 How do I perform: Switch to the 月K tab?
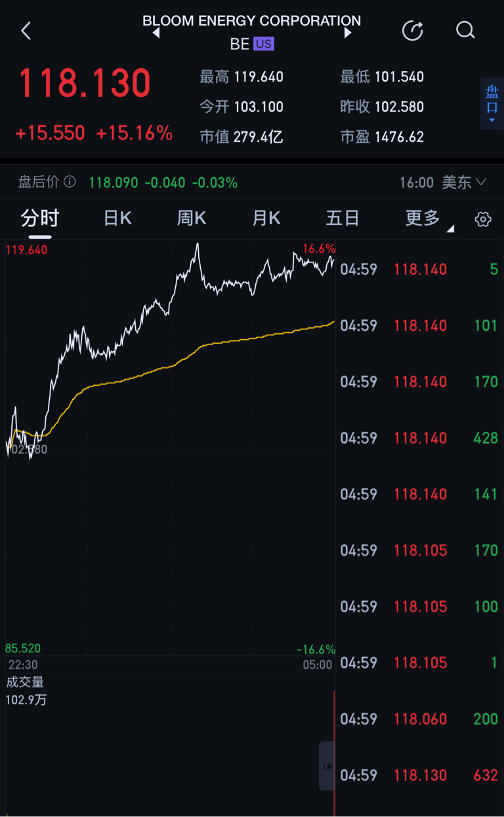[x=266, y=218]
